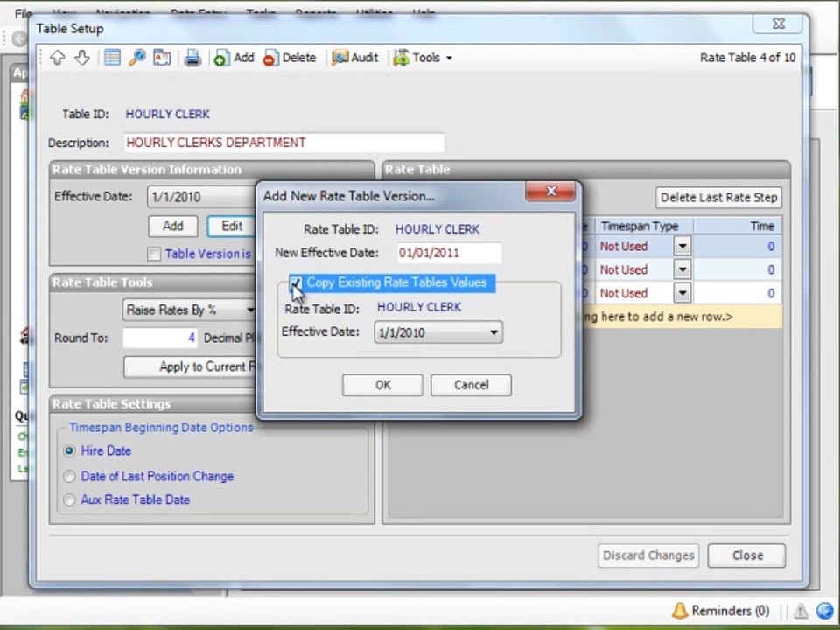Screen dimensions: 840x630
Task: Select the Hire Date radio button
Action: (x=69, y=451)
